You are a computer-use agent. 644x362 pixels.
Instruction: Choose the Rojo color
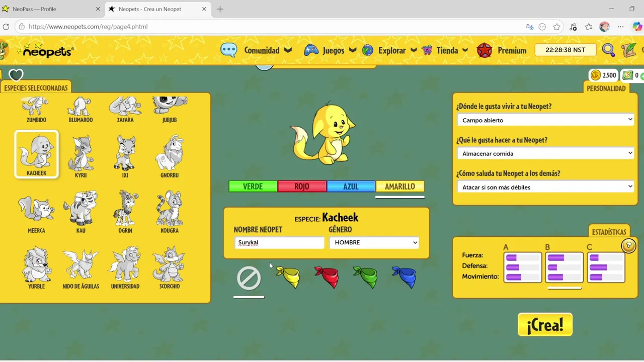302,187
